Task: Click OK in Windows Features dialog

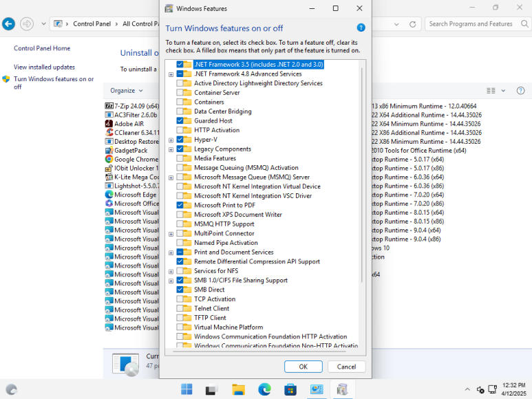Action: coord(304,367)
